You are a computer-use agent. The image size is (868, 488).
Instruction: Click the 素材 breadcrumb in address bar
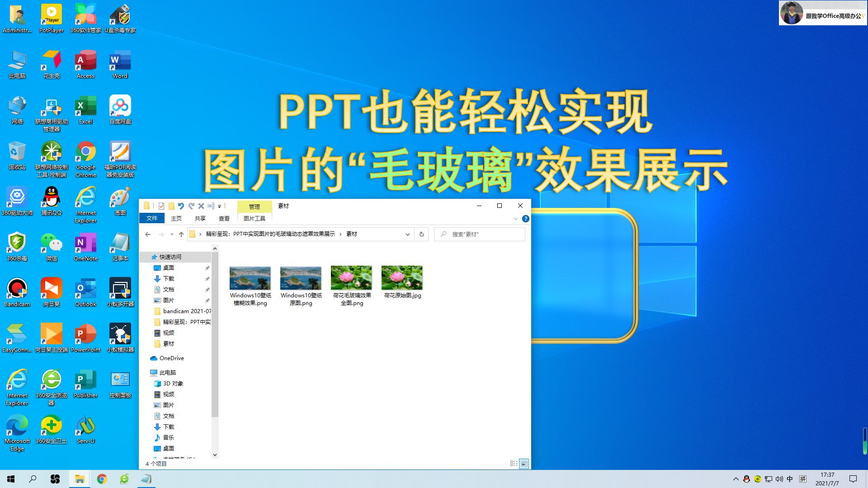(x=352, y=234)
